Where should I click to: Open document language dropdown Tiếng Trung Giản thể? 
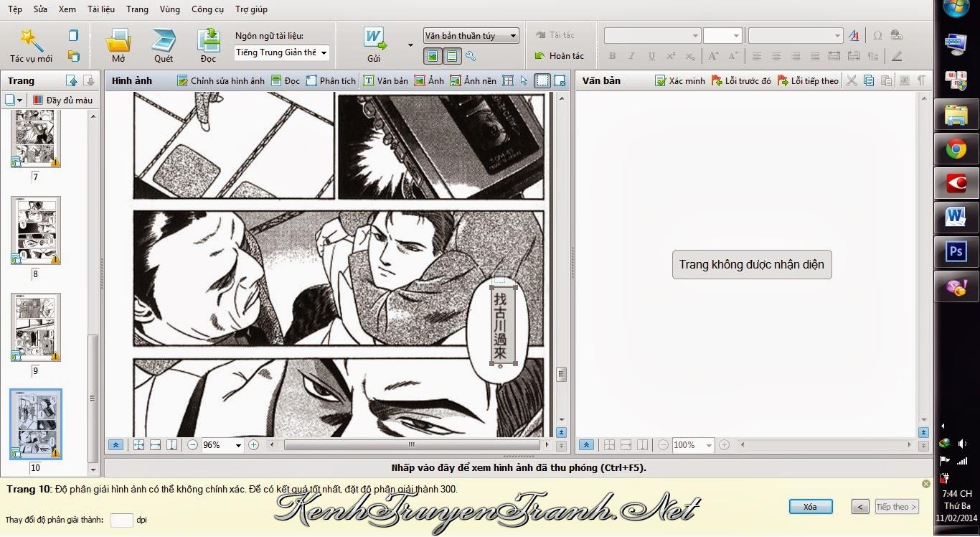coord(282,52)
